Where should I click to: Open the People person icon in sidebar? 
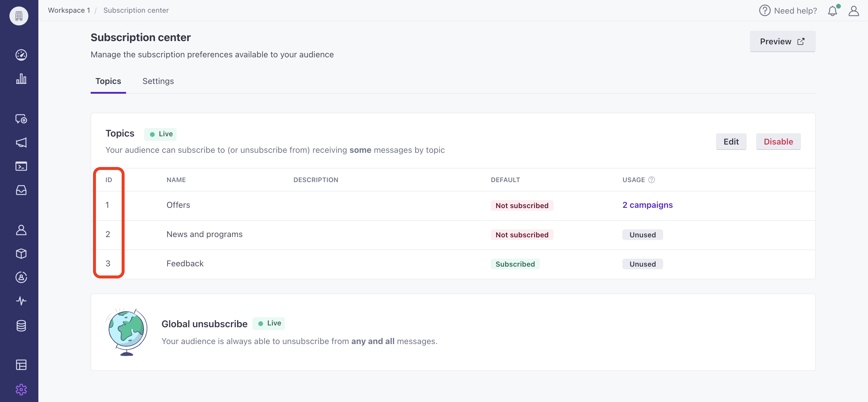tap(21, 230)
